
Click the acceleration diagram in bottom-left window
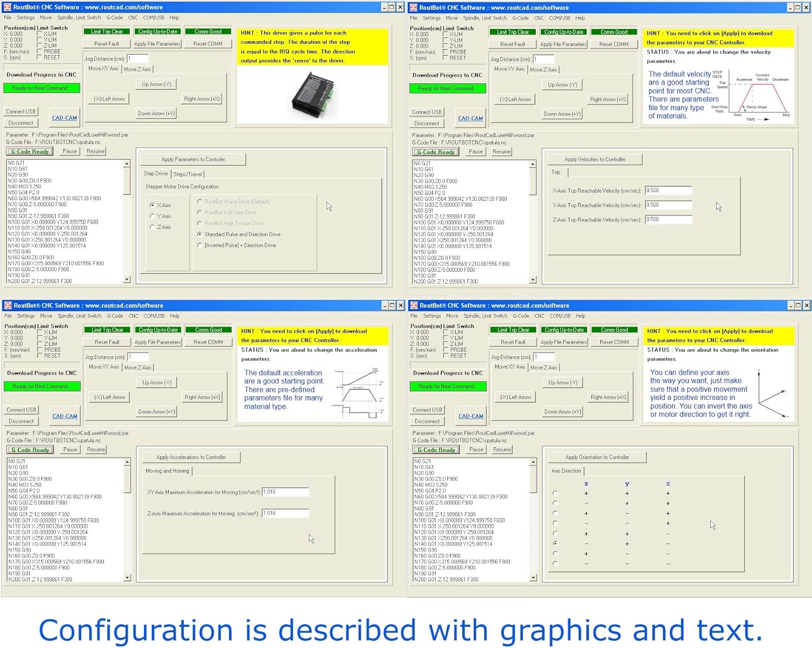[360, 394]
